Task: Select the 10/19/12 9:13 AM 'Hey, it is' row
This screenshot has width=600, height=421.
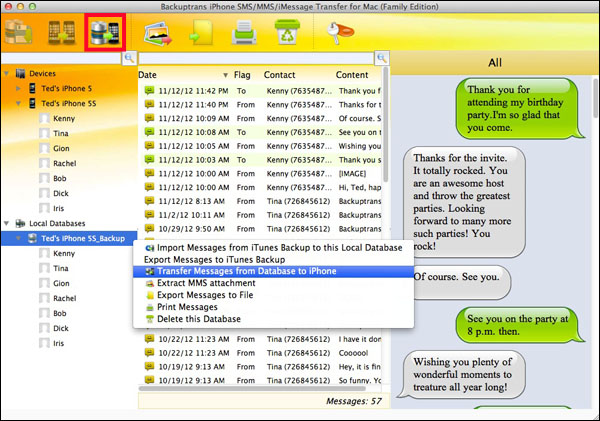Action: [x=262, y=366]
